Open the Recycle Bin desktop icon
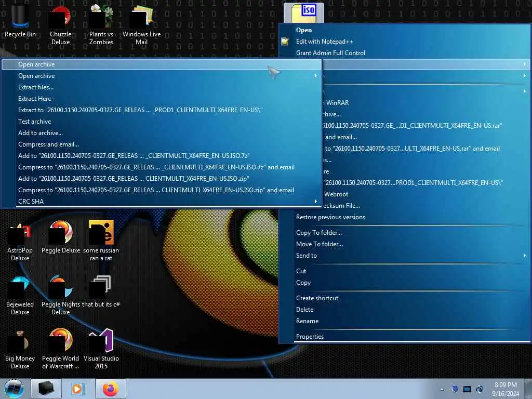The height and width of the screenshot is (399, 532). pyautogui.click(x=20, y=20)
